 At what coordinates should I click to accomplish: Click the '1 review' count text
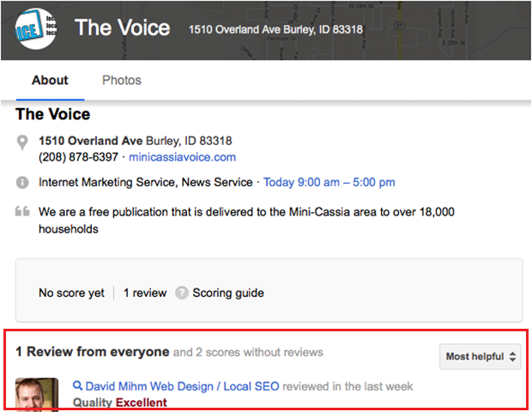145,293
